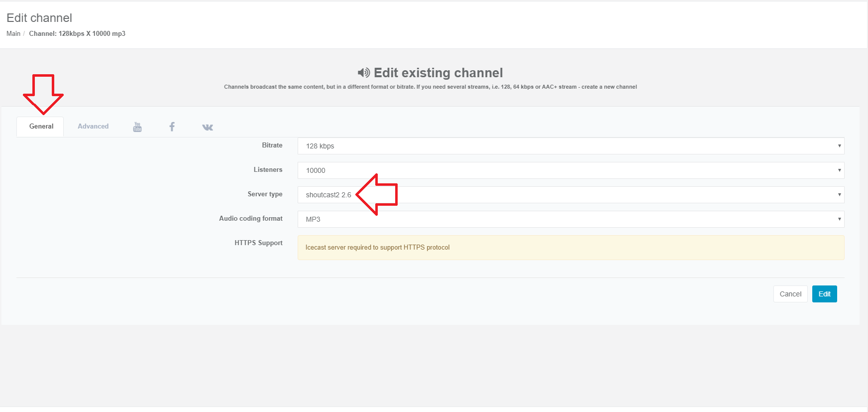The height and width of the screenshot is (412, 868).
Task: Open the VK tab icon
Action: pyautogui.click(x=208, y=127)
